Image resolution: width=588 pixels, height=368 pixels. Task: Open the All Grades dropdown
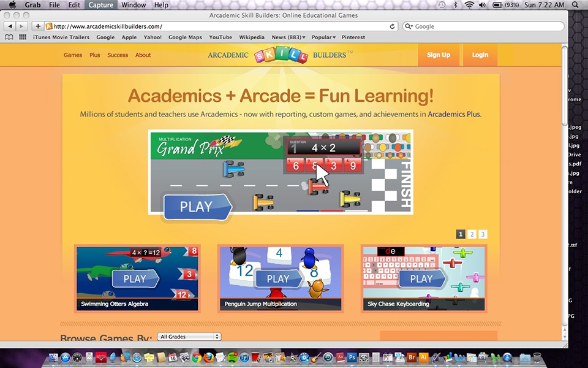(x=189, y=337)
